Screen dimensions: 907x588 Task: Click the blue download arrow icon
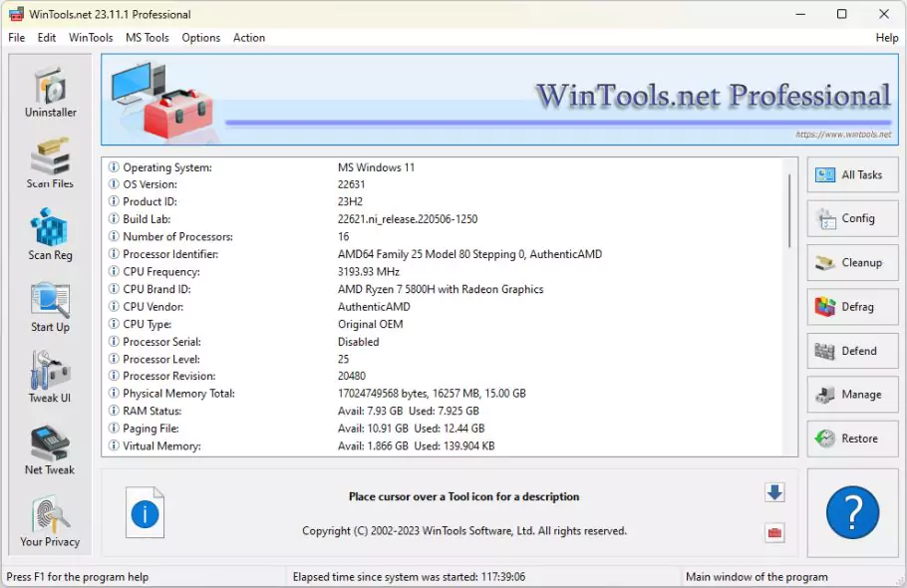pyautogui.click(x=775, y=492)
